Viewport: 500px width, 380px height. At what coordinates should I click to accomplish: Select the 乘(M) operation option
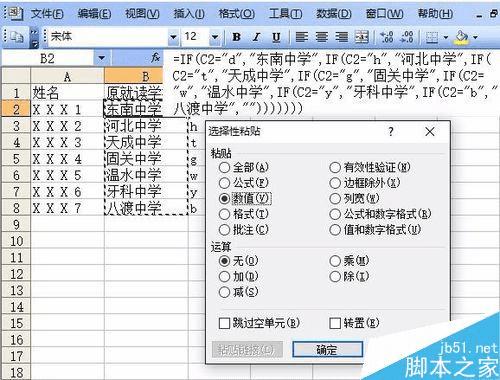pos(349,261)
